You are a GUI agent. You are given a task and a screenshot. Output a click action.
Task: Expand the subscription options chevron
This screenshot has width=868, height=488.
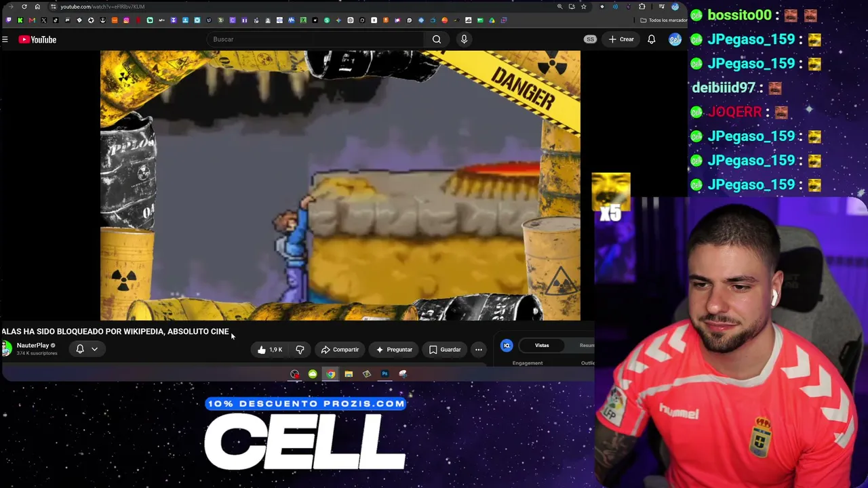tap(94, 350)
